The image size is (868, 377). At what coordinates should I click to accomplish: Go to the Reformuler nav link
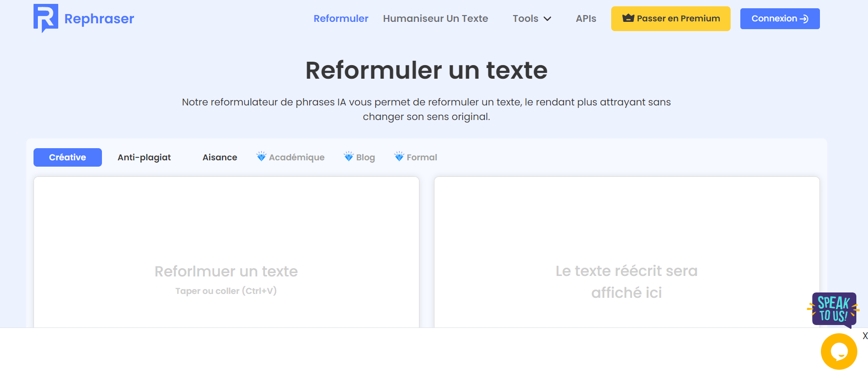341,18
